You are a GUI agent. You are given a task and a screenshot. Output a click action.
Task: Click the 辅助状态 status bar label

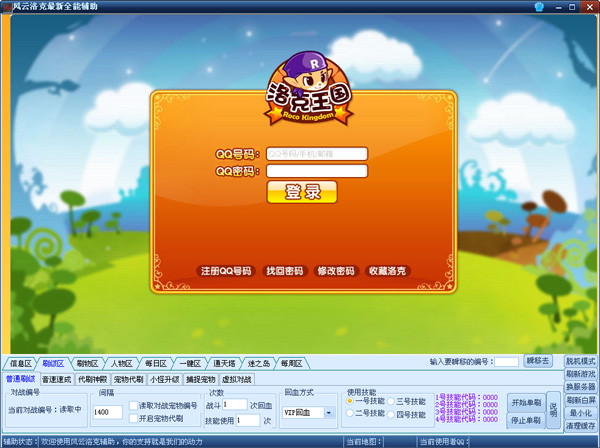pos(20,442)
